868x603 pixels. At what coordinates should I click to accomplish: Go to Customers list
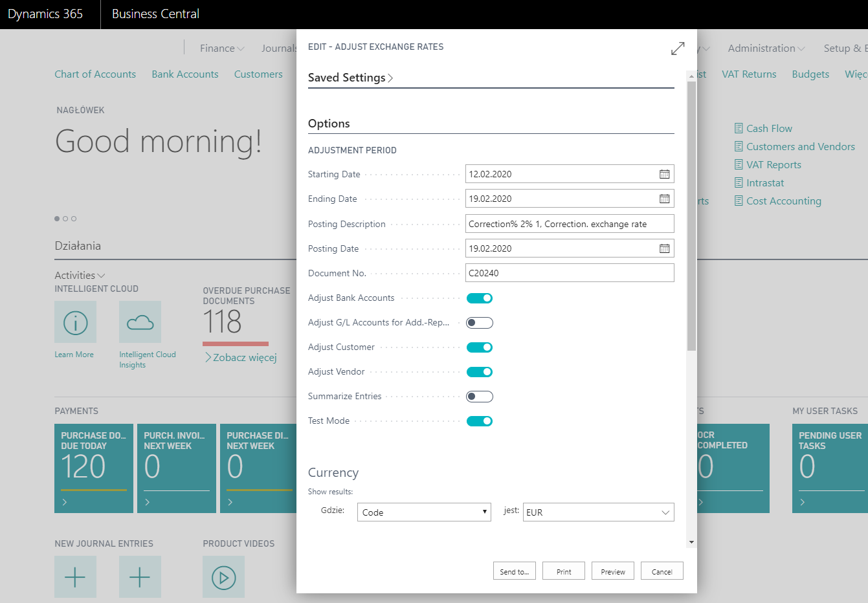pyautogui.click(x=258, y=74)
